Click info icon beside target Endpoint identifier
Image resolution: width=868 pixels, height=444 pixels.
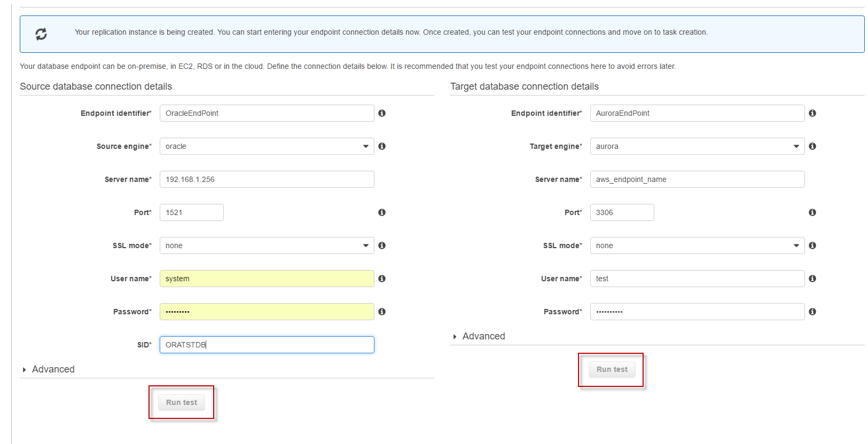[812, 113]
